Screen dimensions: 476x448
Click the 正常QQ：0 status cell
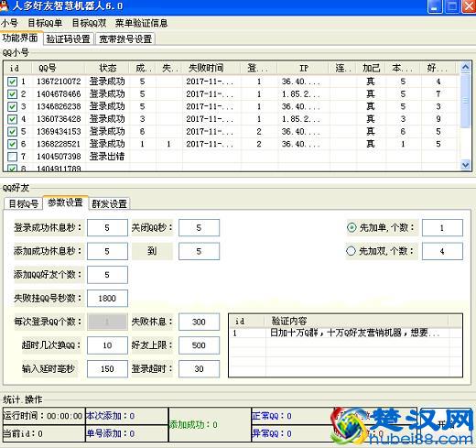coord(292,416)
